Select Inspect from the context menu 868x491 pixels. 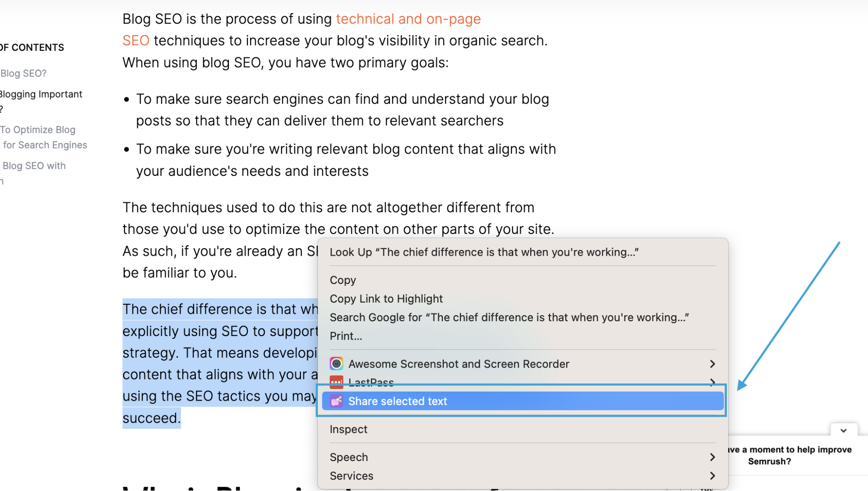click(348, 429)
